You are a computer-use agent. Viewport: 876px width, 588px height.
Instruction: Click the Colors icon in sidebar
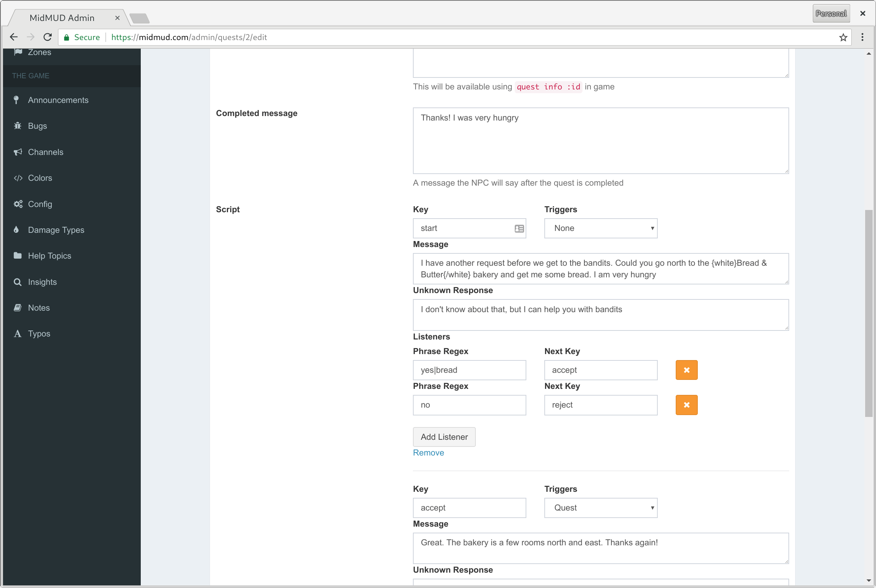(x=18, y=178)
